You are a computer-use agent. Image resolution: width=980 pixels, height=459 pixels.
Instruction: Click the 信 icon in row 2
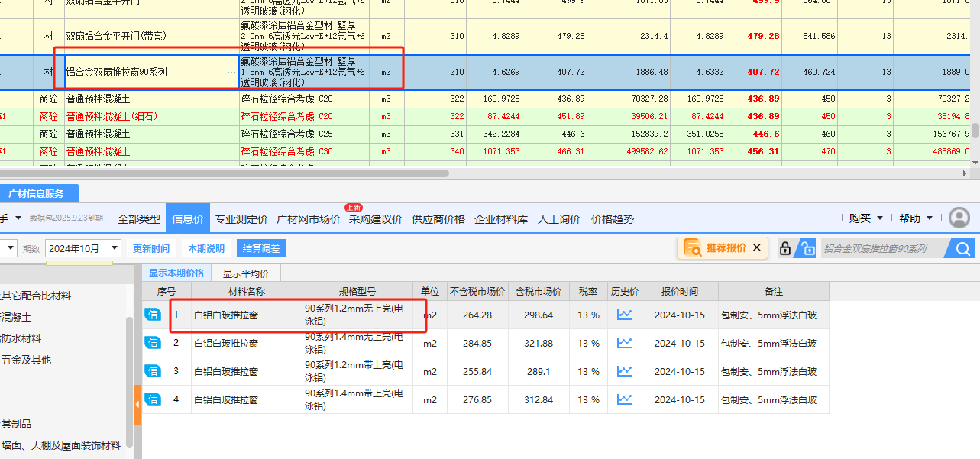(x=153, y=343)
